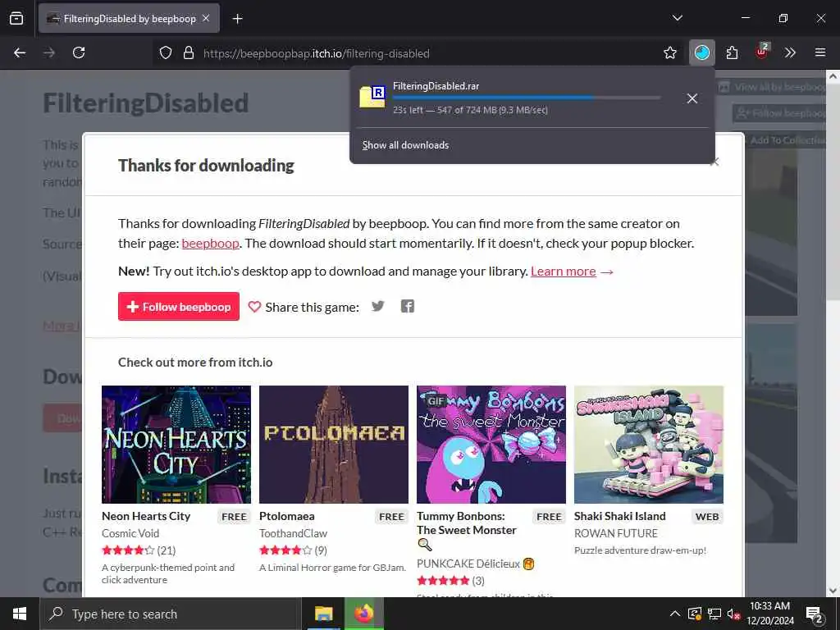Screen dimensions: 840x630
Task: Visit Cosmic Void author page
Action: (130, 533)
